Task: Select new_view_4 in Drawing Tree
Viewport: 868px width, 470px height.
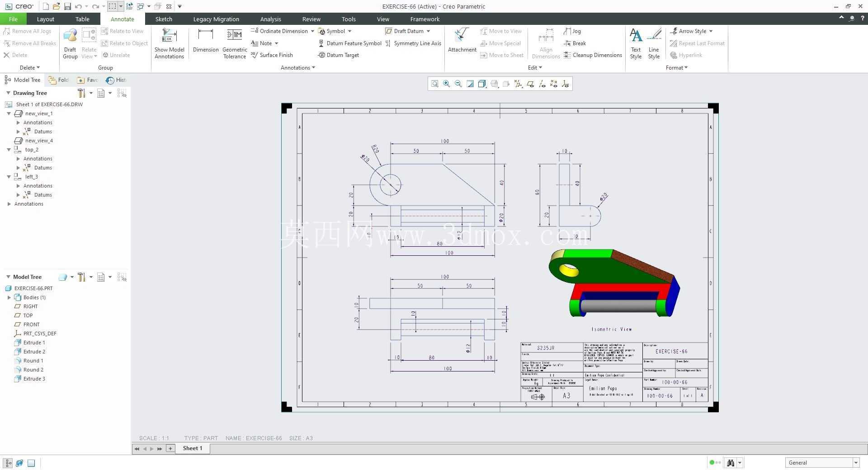Action: (39, 141)
